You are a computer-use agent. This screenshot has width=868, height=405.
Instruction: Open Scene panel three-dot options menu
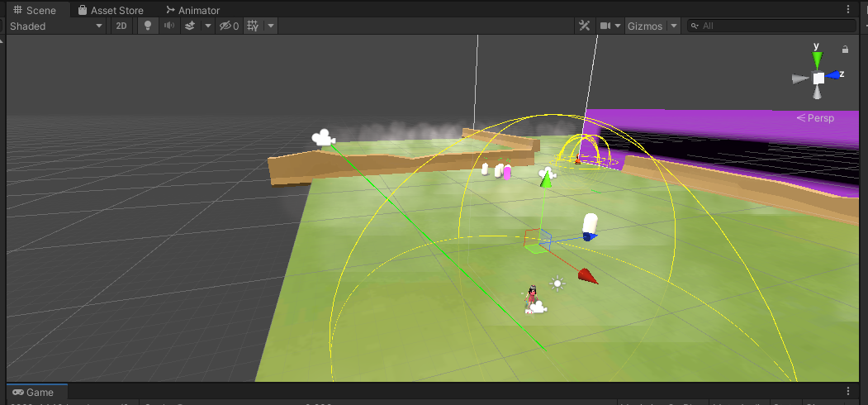point(848,9)
